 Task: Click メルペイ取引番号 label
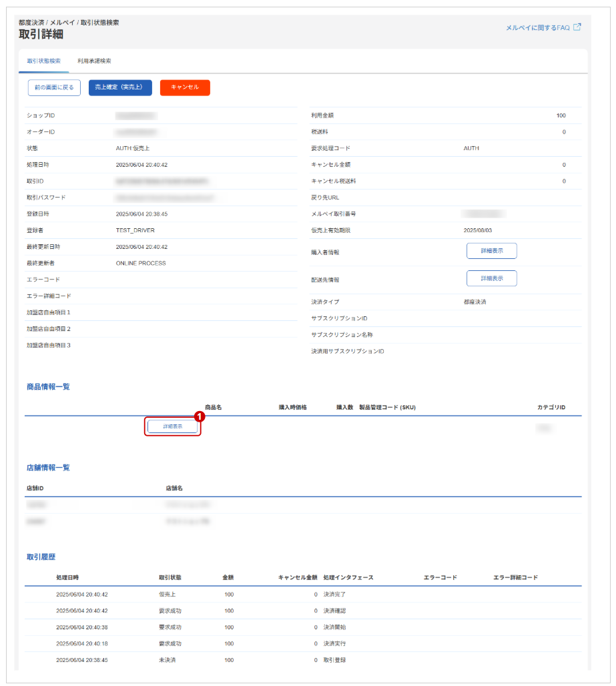click(334, 214)
